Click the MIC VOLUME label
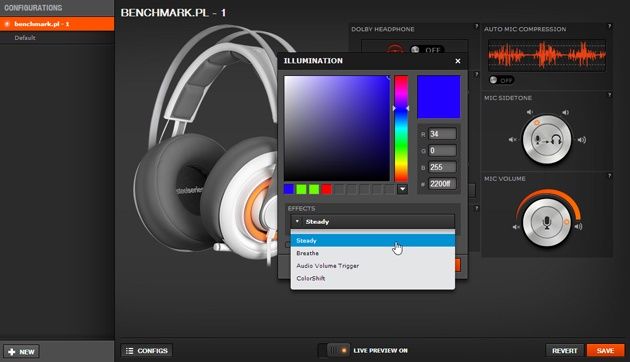 click(x=505, y=179)
